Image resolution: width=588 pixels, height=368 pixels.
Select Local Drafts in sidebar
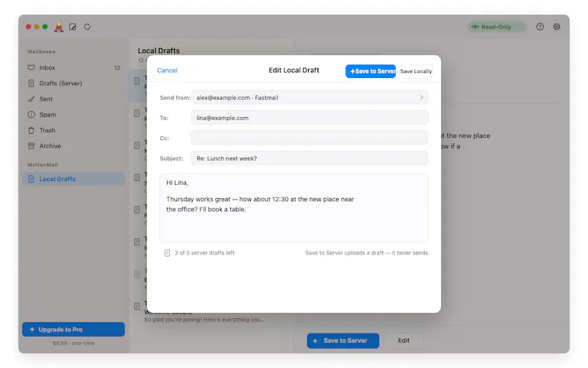tap(73, 179)
